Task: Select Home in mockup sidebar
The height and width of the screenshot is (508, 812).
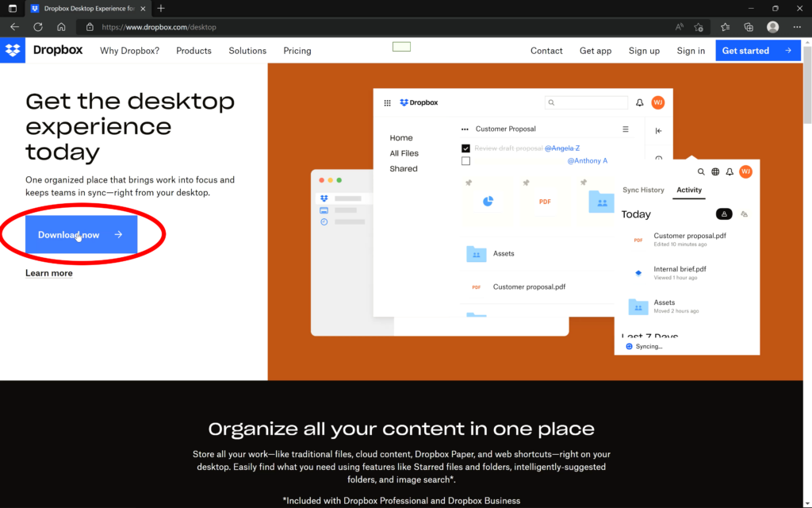Action: pos(401,138)
